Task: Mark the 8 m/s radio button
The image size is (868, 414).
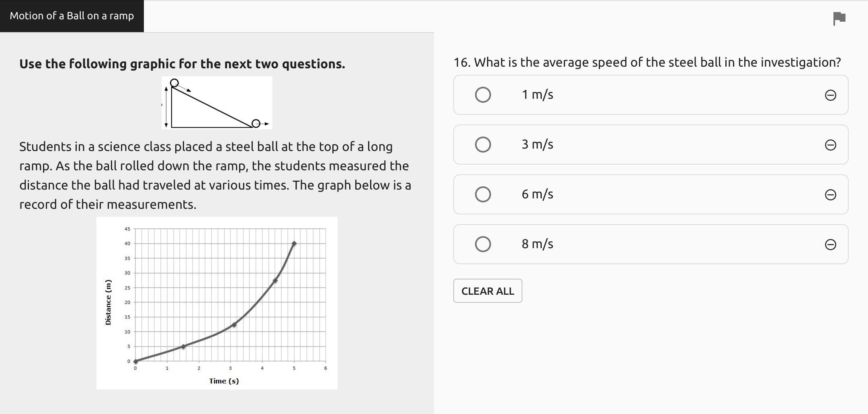Action: click(x=483, y=244)
